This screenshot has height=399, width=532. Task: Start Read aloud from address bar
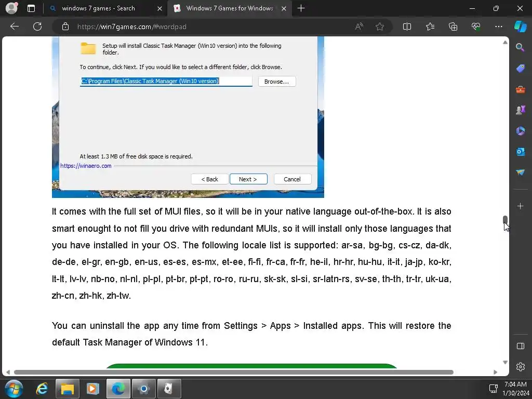[359, 26]
